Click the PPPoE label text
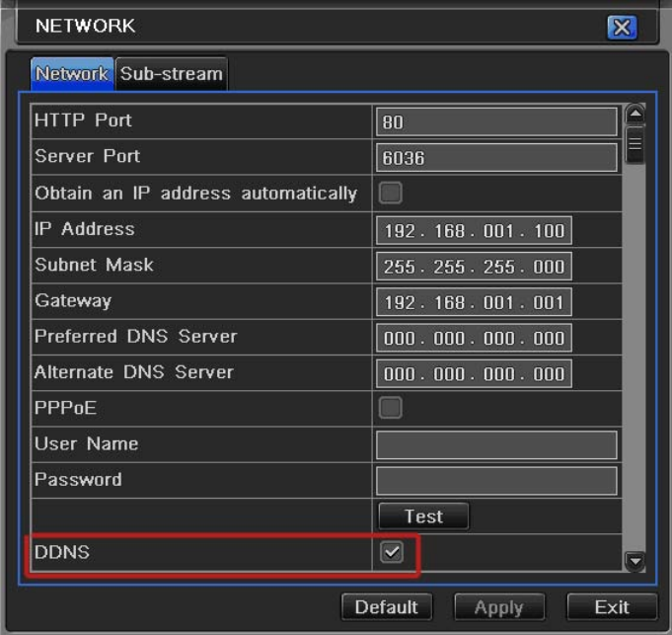Screen dimensions: 672x635 pos(65,408)
